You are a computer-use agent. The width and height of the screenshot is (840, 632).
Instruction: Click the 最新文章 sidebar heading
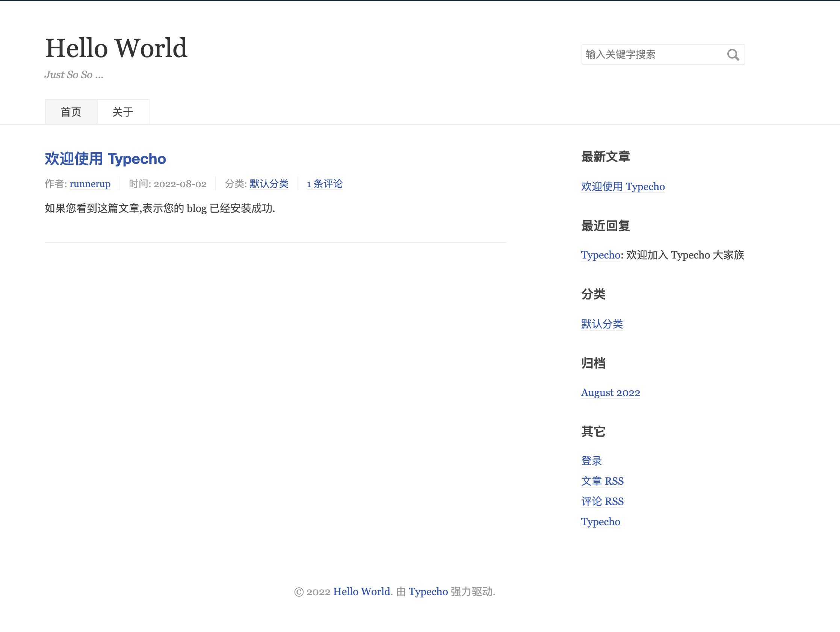[605, 156]
